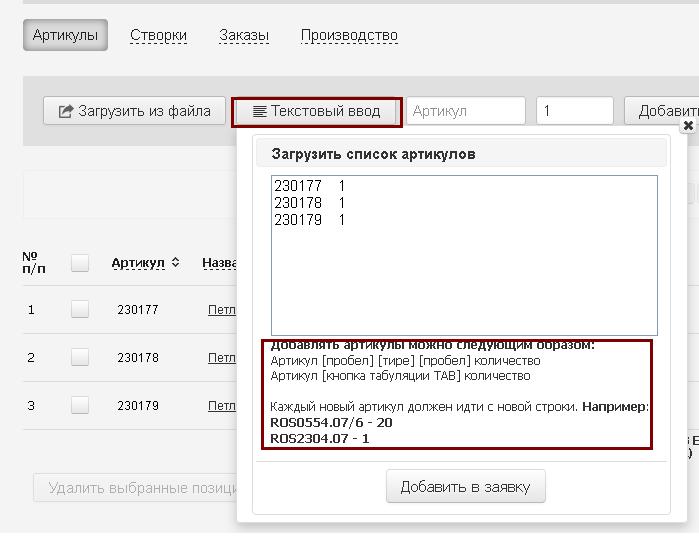Viewport: 699px width, 536px height.
Task: Toggle the select-all checkbox in the table header
Action: coord(80,263)
